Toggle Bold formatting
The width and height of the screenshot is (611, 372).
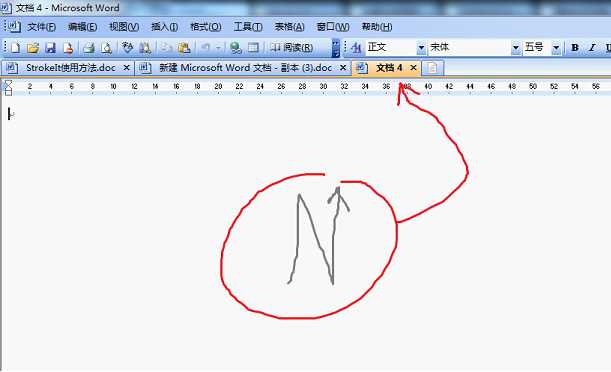(x=574, y=48)
